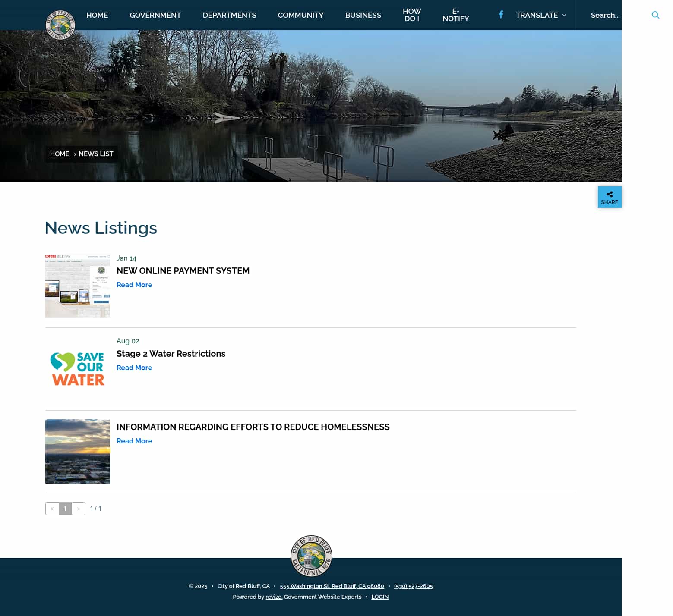Open the aerial sunset city thumbnail
This screenshot has width=673, height=616.
coord(78,452)
